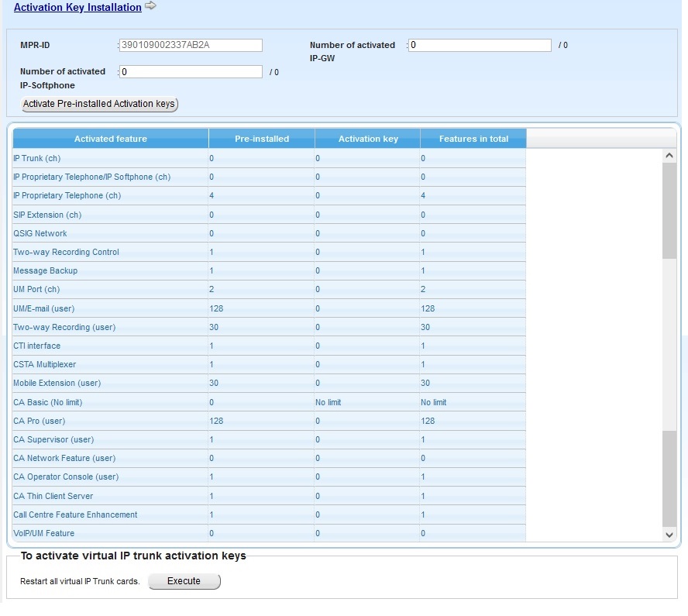This screenshot has height=616, width=688.
Task: Select the Two-way Recording Control row
Action: coord(270,253)
